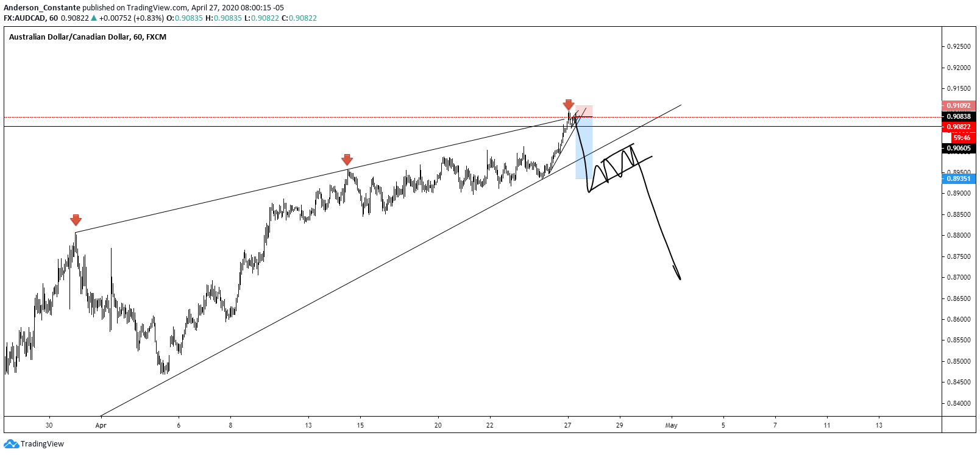Click the 0.91092 pink price label
This screenshot has height=455, width=980.
959,105
